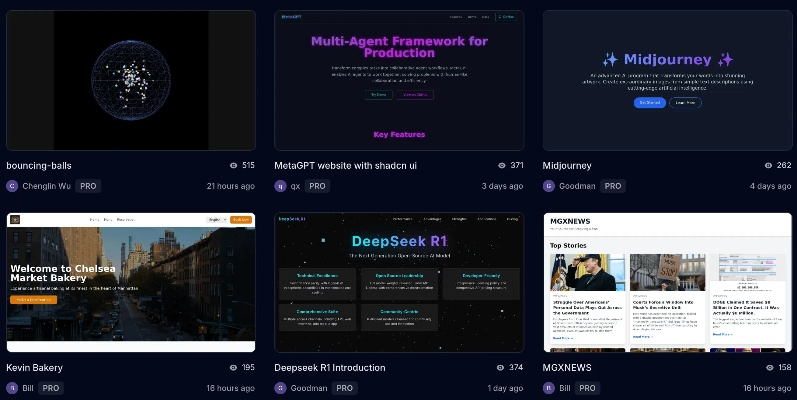This screenshot has height=400, width=797.
Task: Click the eye views icon on bouncing-balls card
Action: (234, 165)
